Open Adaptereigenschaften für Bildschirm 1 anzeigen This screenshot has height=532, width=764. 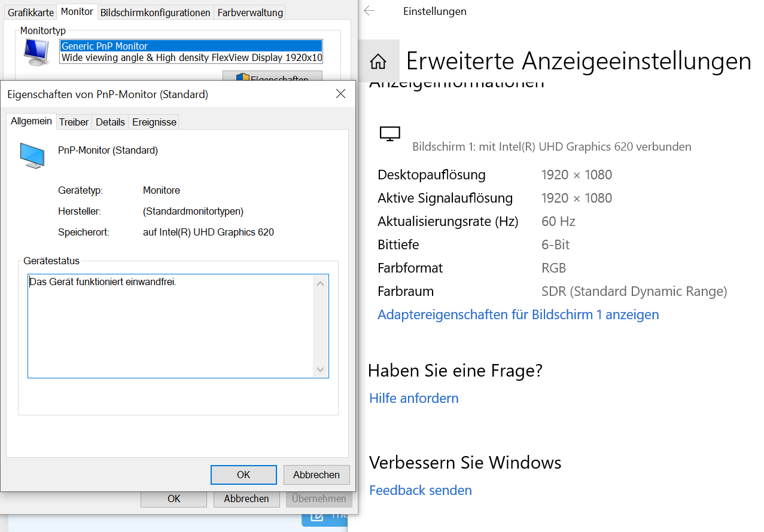click(x=518, y=314)
